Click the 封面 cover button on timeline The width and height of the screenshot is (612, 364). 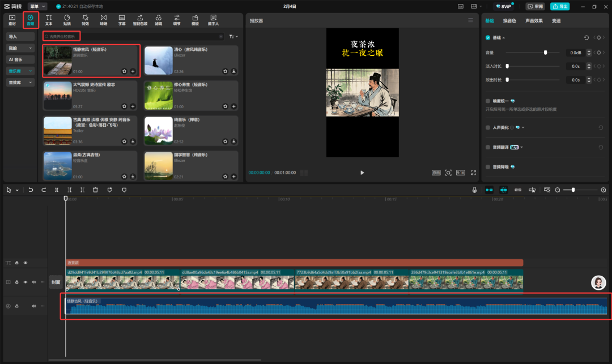click(x=56, y=282)
